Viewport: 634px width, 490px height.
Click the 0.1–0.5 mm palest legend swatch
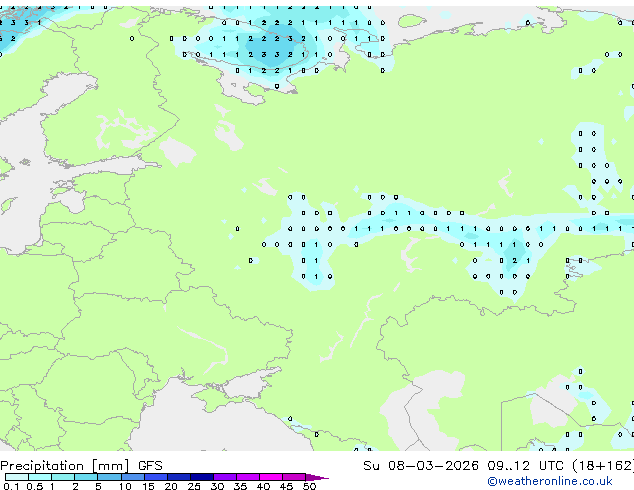click(x=17, y=477)
